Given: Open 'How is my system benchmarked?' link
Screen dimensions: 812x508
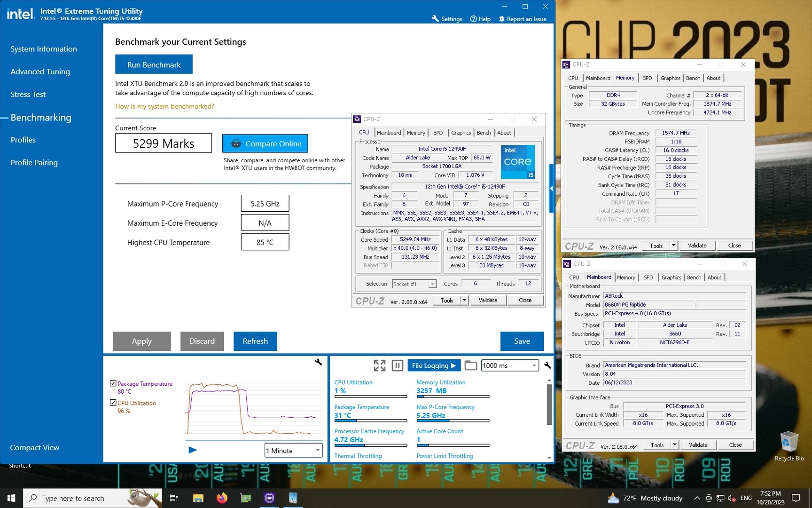Looking at the screenshot, I should coord(165,106).
